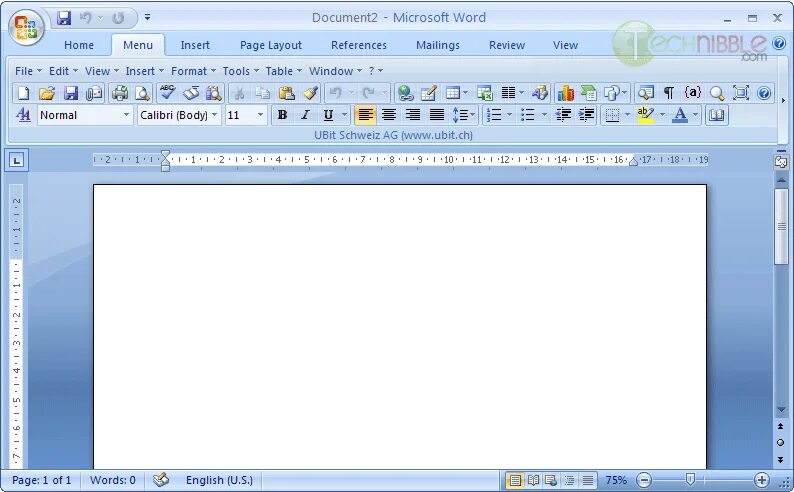The image size is (794, 492).
Task: Switch to Draft view in status bar
Action: point(588,480)
